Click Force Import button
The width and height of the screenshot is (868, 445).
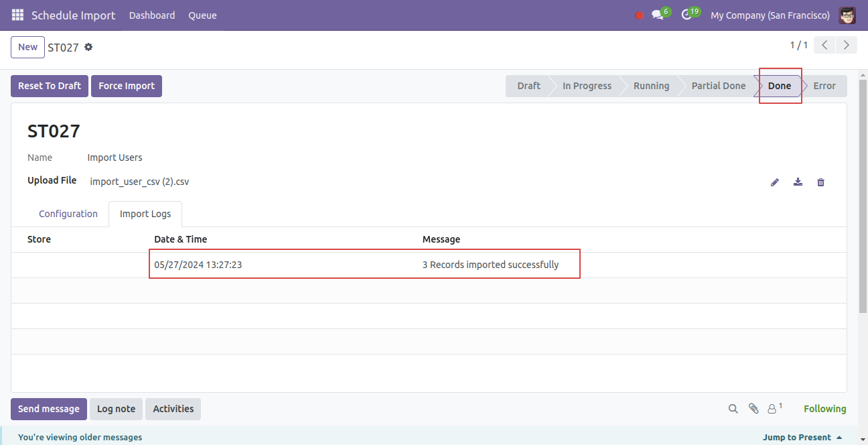coord(127,86)
